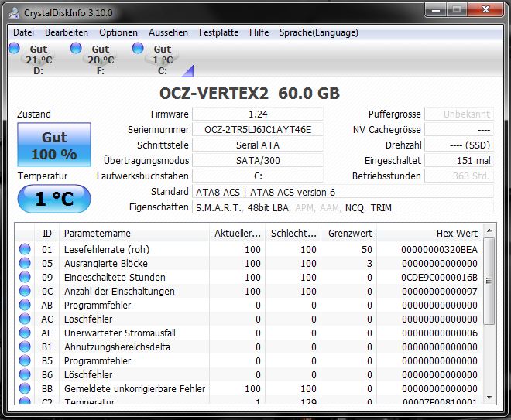Click the scrollbar up arrow in SMART list
511x420 pixels.
click(489, 231)
